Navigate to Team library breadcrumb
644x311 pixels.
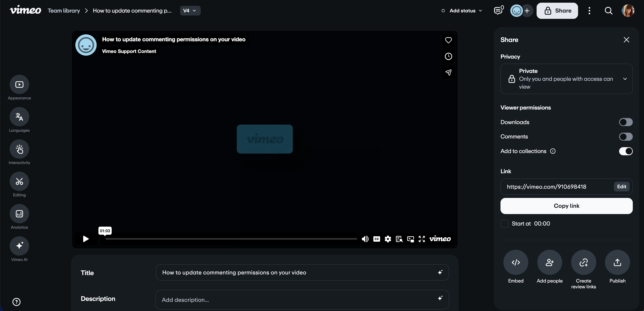tap(63, 11)
